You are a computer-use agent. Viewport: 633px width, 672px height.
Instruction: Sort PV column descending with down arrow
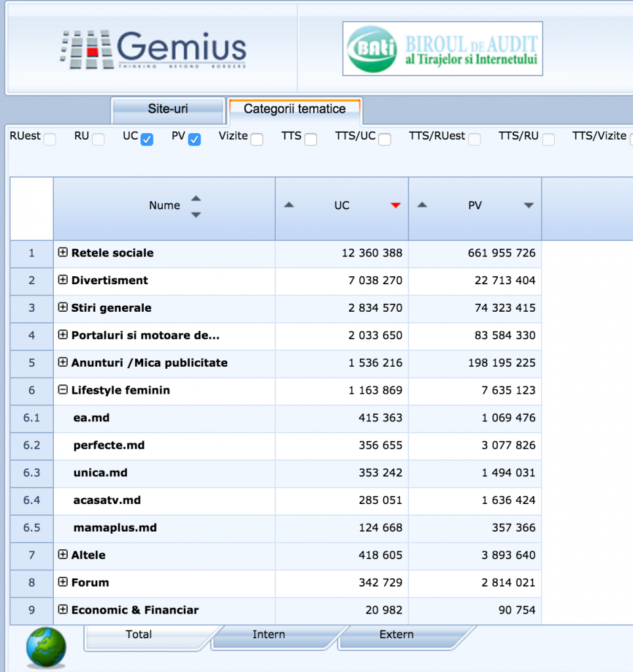529,205
